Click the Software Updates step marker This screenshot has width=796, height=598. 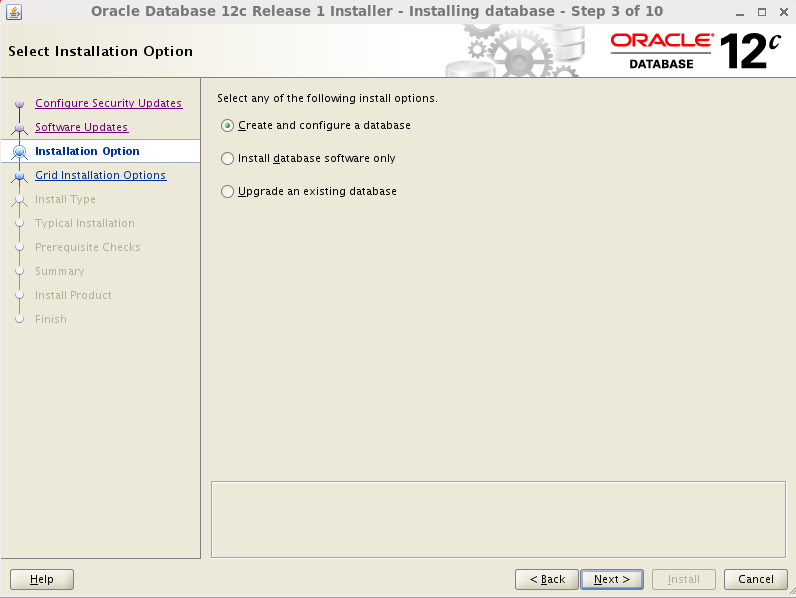click(20, 128)
